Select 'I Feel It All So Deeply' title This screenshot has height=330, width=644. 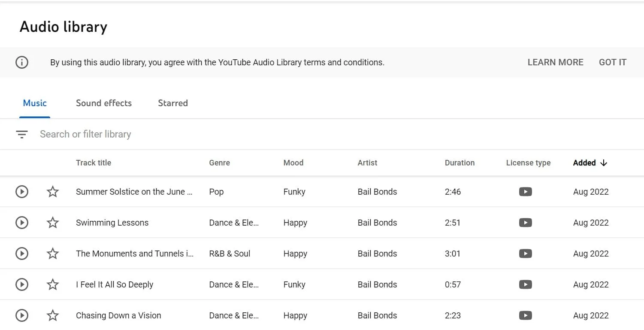coord(115,284)
